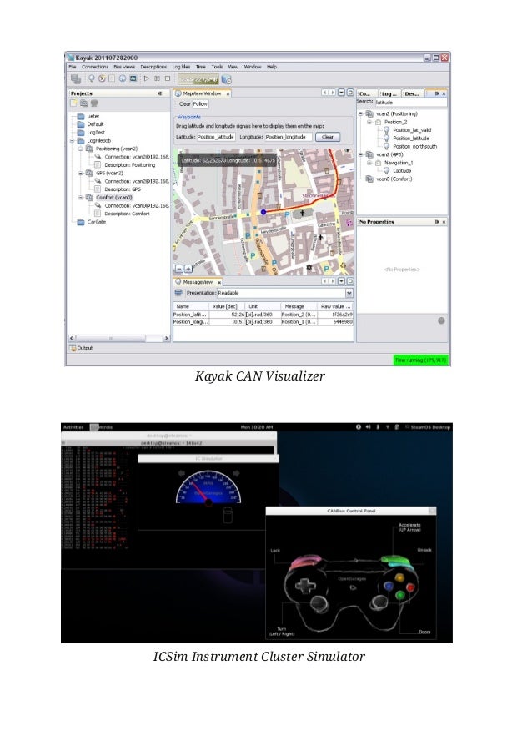Click the speech bubble icon in Projects panel
The width and height of the screenshot is (532, 756).
[94, 103]
